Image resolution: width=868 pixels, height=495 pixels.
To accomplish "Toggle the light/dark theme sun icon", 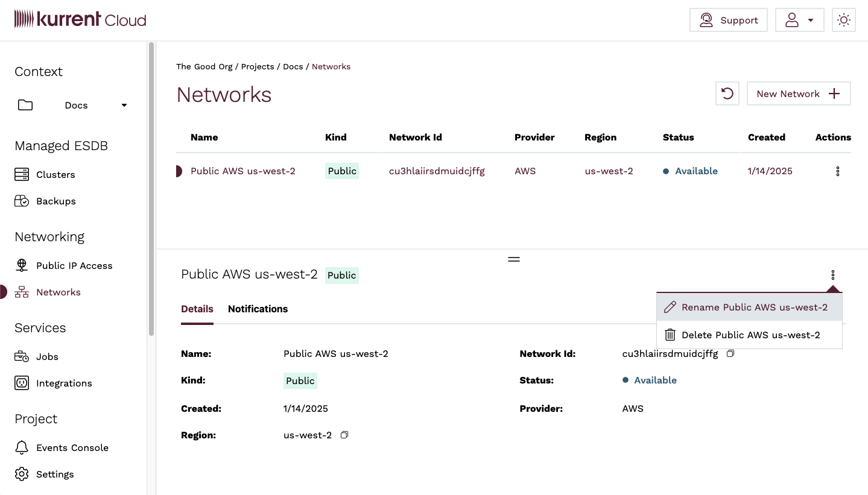I will (843, 19).
